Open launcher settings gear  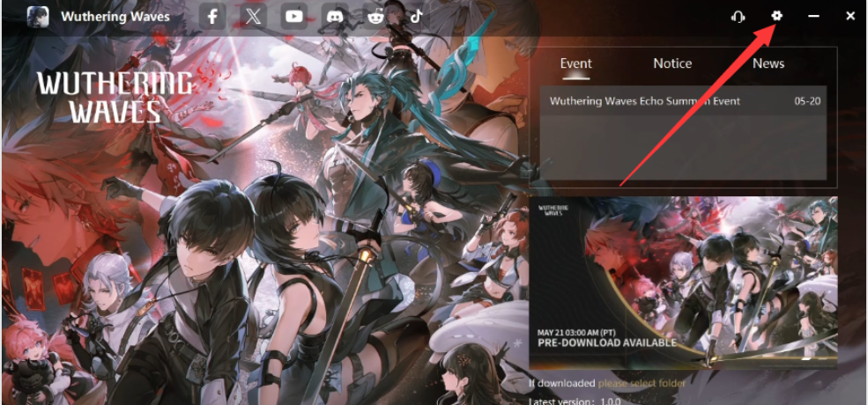click(x=776, y=16)
